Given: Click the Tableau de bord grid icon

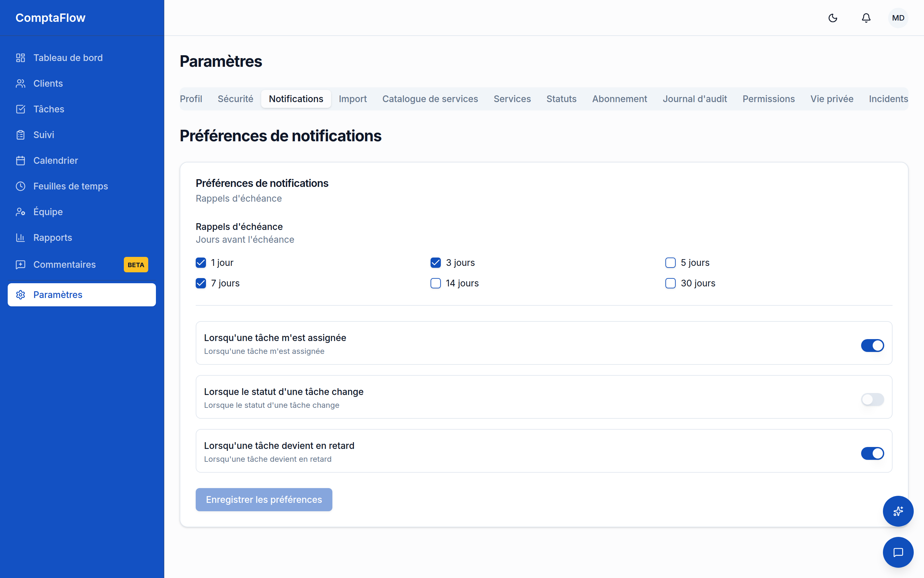Looking at the screenshot, I should coord(21,58).
